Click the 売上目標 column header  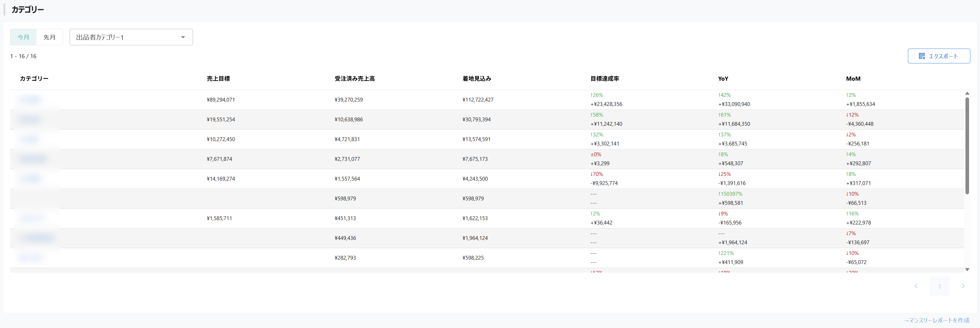(218, 79)
